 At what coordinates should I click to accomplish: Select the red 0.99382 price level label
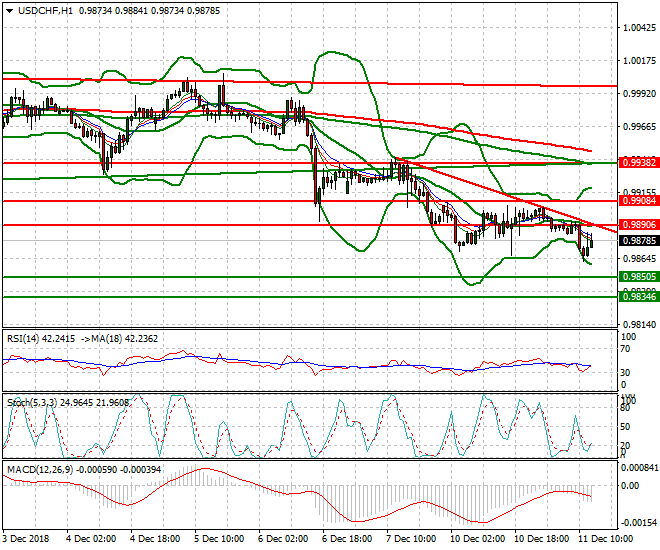coord(639,162)
